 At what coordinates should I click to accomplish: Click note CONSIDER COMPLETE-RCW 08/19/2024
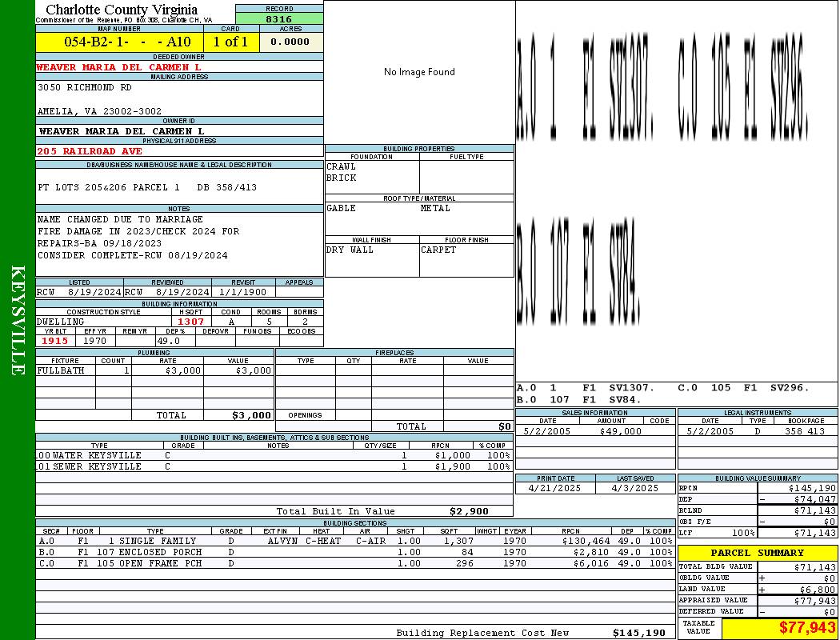[x=132, y=255]
